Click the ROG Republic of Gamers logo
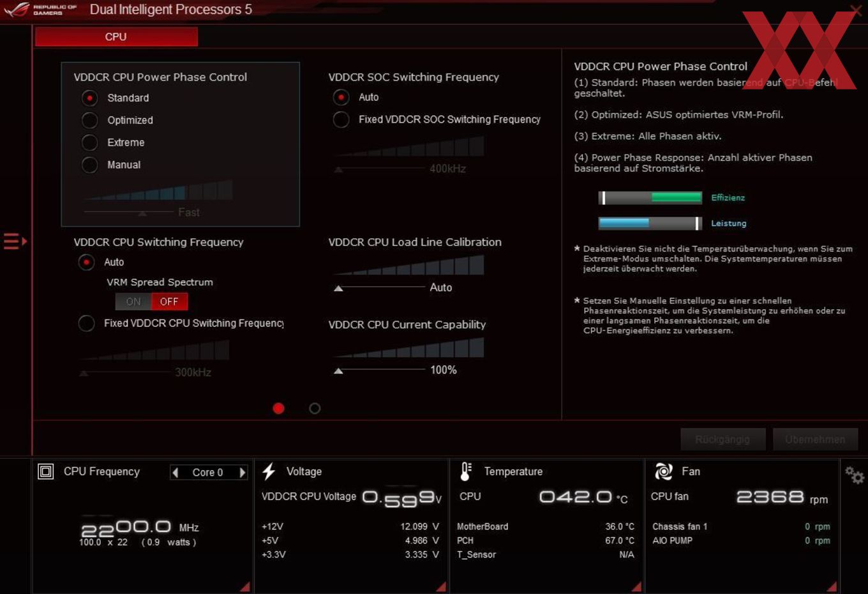 [40, 9]
